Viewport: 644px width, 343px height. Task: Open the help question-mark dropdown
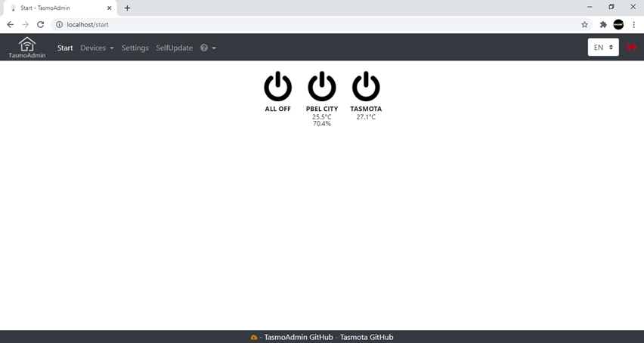pyautogui.click(x=208, y=48)
